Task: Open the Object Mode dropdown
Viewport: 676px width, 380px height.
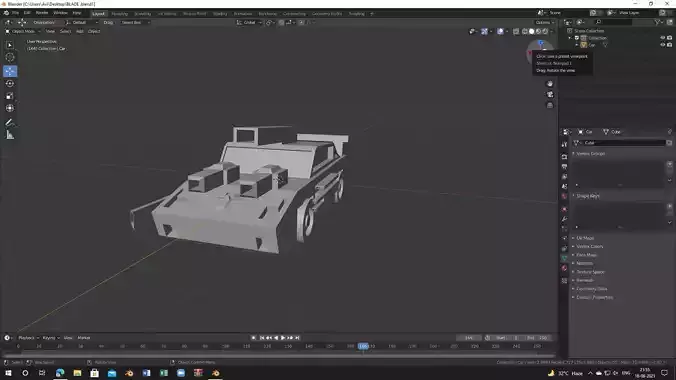Action: (22, 31)
